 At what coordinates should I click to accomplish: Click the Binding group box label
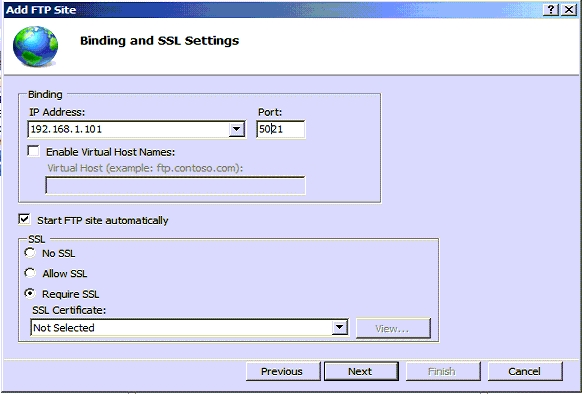click(45, 94)
